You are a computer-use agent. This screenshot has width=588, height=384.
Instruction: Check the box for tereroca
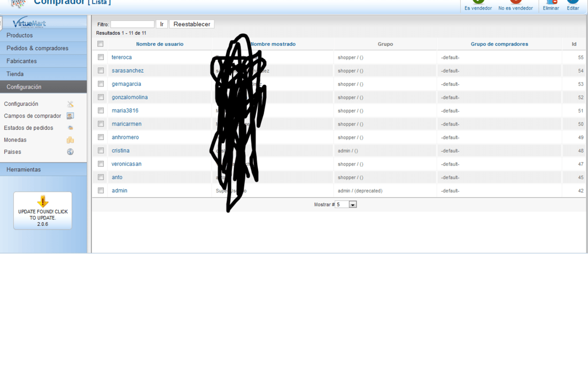coord(101,57)
